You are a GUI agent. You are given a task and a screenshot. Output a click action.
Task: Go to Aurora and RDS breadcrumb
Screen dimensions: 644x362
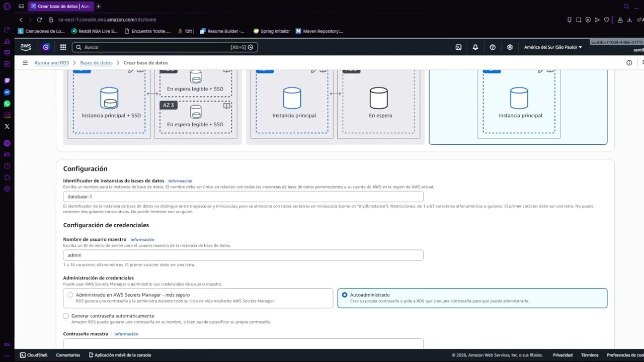coord(52,63)
